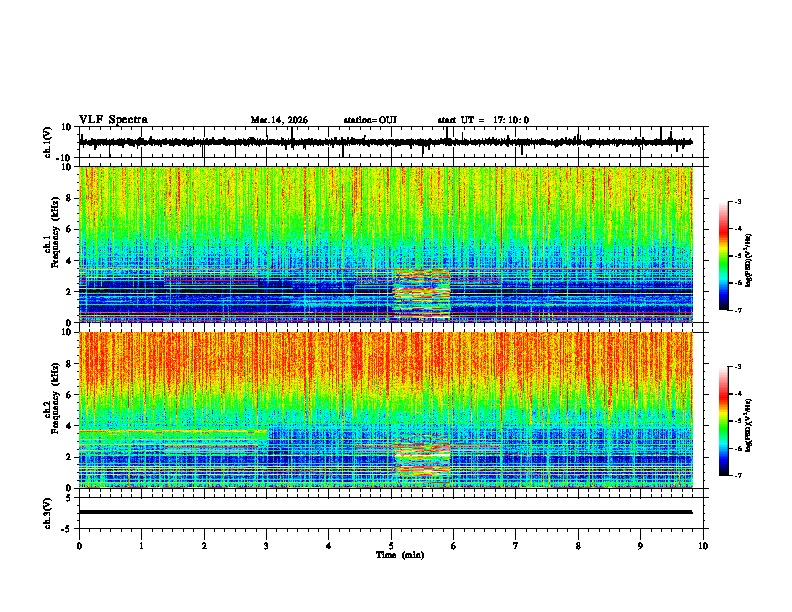Viewport: 792px width, 612px height.
Task: Select the "start UT = 17:10:0" text
Action: pos(483,120)
